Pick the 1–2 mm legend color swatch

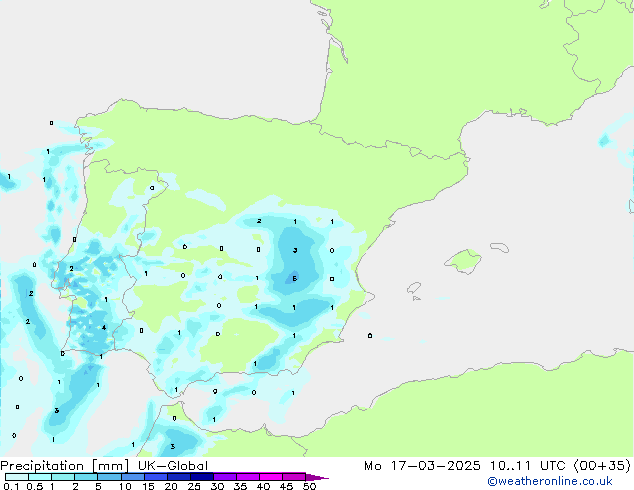63,477
